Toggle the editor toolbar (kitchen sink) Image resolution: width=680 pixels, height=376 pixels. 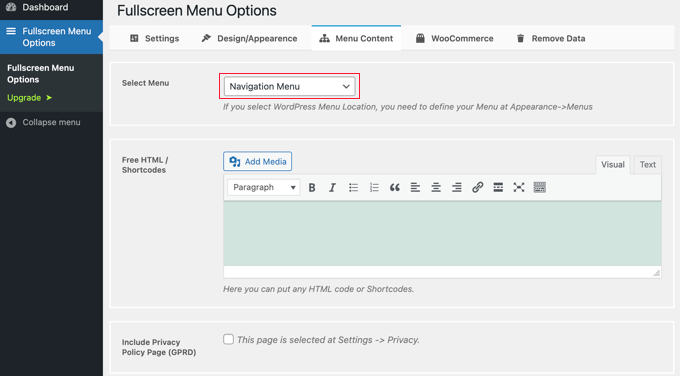click(x=539, y=187)
